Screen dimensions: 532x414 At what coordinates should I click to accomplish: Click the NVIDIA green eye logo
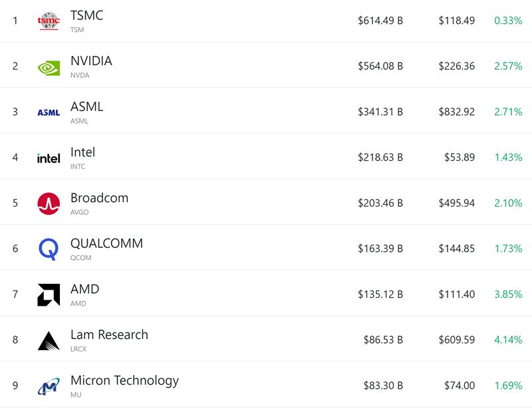tap(49, 68)
